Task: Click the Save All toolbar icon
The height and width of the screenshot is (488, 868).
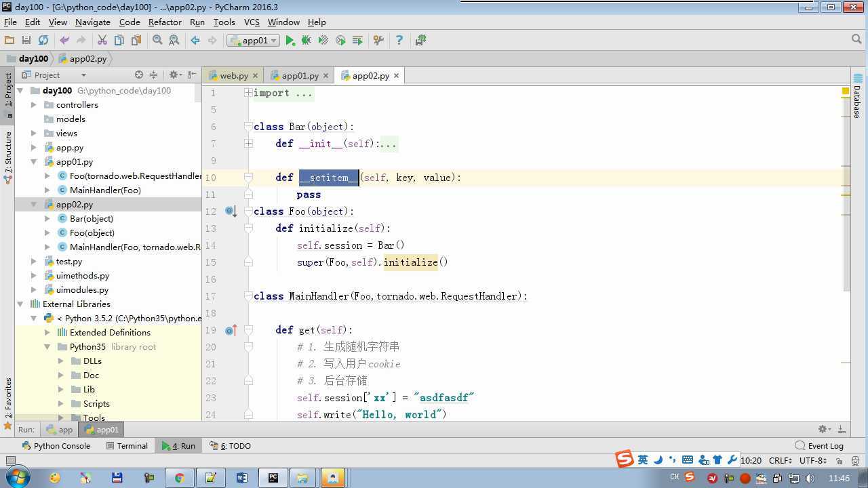Action: (26, 41)
